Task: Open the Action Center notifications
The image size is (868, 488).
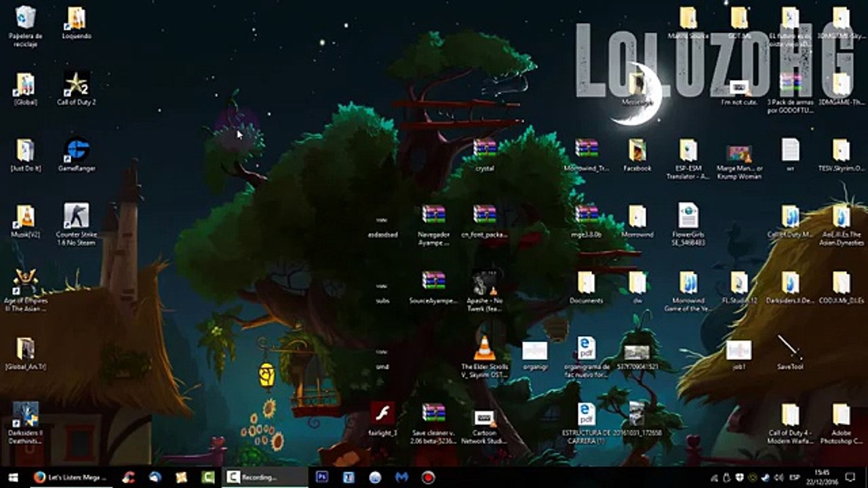Action: (850, 477)
